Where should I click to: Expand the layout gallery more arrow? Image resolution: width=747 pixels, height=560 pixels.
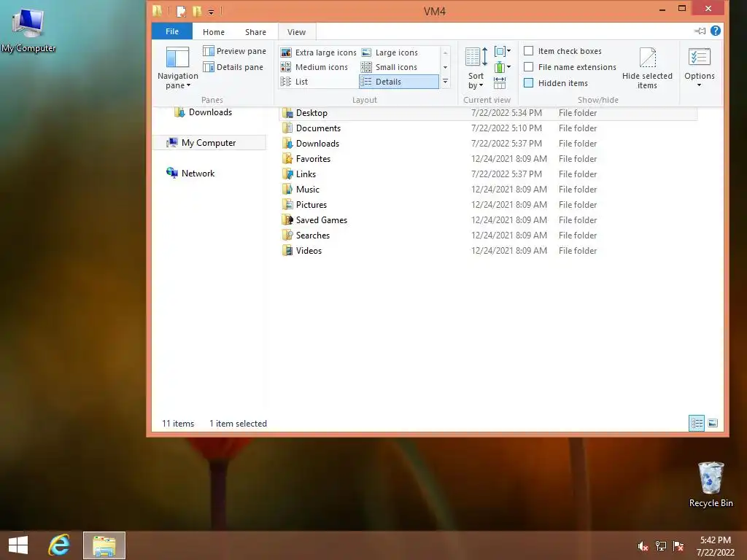(446, 82)
